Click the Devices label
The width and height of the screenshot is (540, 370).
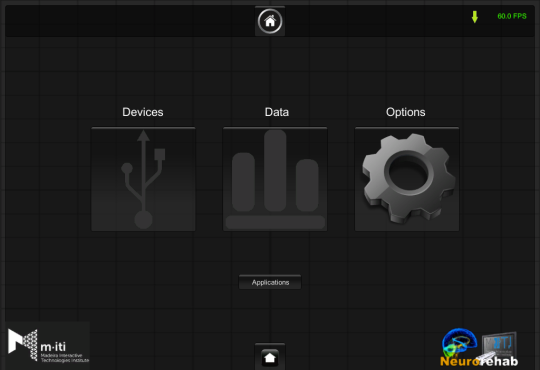[143, 112]
